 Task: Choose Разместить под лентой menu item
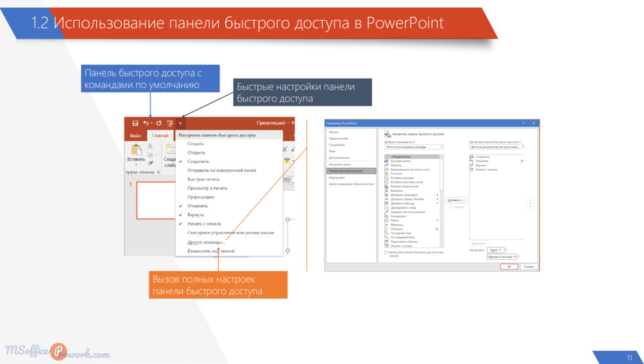pos(229,251)
